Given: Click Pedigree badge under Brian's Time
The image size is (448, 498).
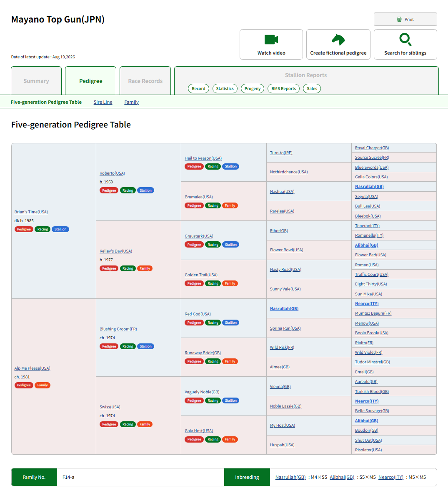Looking at the screenshot, I should [24, 229].
